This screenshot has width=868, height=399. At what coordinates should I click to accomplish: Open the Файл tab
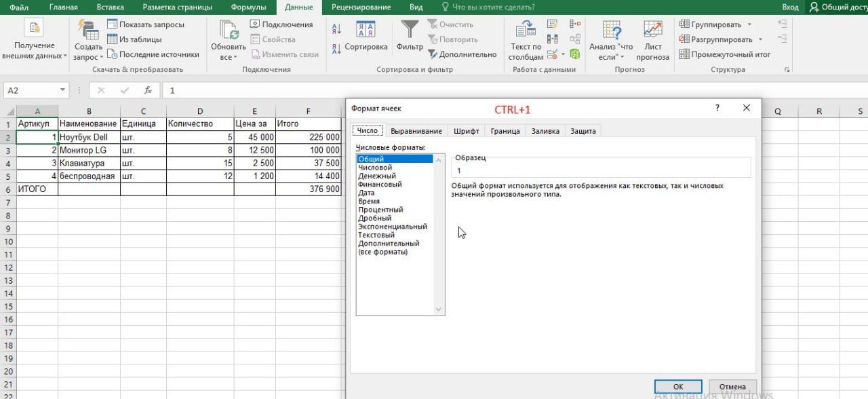click(x=20, y=7)
